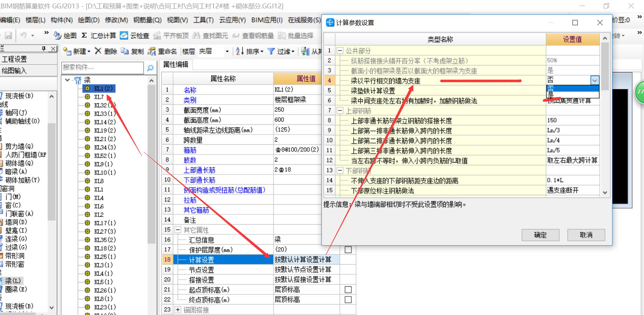Viewport: 644px width, 315px height.
Task: Open 查找图元 binoculars tool
Action: tap(196, 35)
